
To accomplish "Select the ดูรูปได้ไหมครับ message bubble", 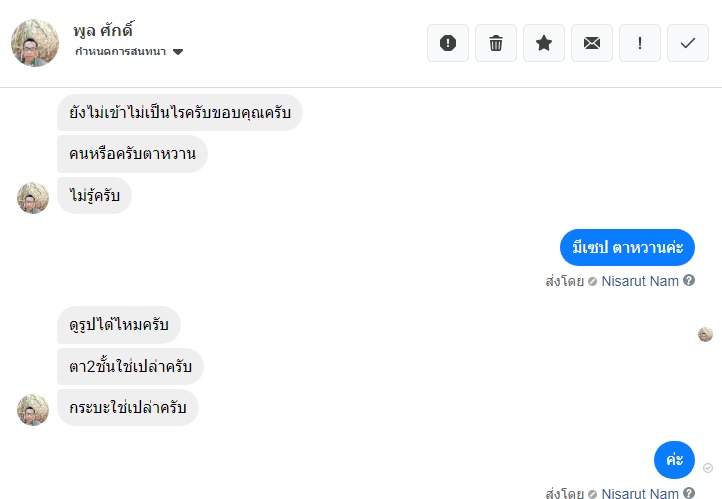I will click(x=119, y=325).
